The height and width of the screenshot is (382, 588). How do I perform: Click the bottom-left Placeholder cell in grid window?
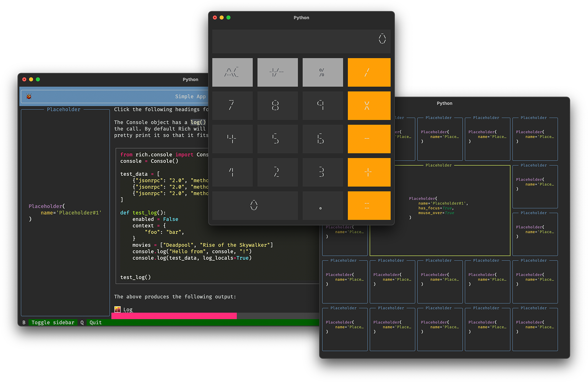pos(345,329)
